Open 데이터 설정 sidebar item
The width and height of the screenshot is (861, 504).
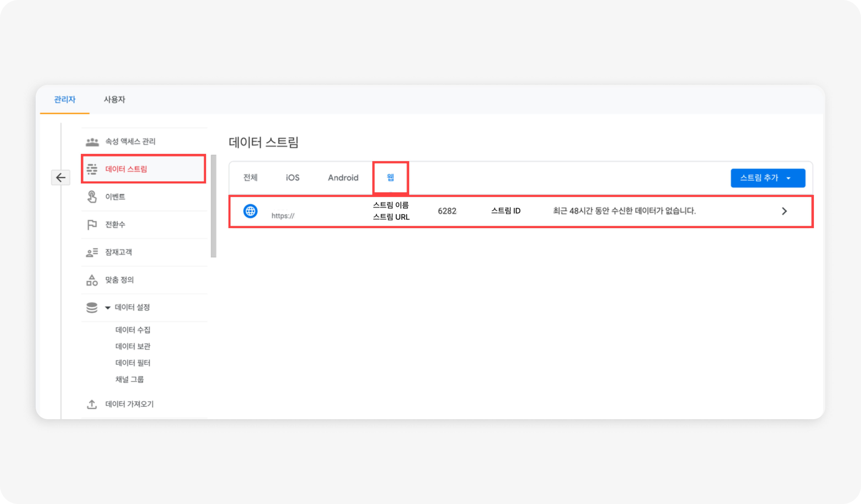point(144,307)
